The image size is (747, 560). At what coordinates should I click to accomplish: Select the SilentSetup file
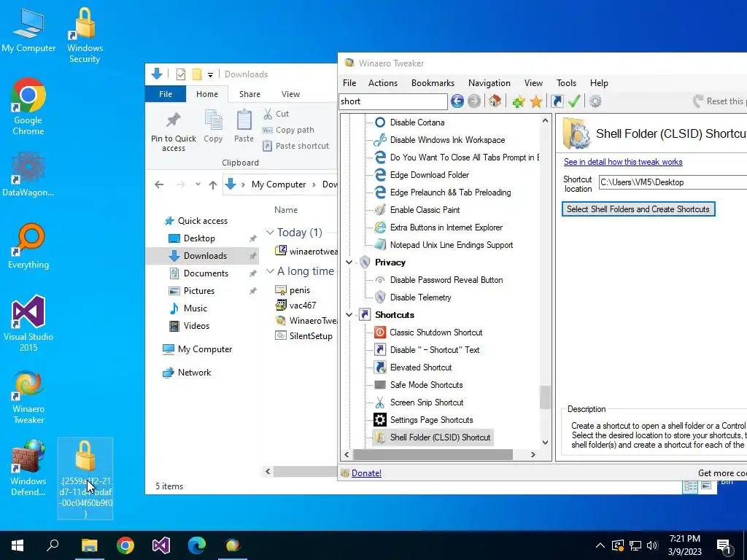[304, 335]
